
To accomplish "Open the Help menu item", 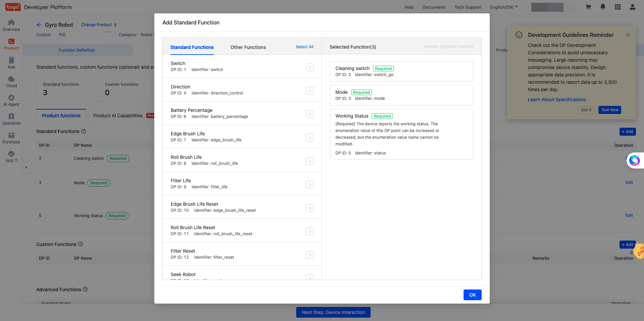I will (x=409, y=7).
